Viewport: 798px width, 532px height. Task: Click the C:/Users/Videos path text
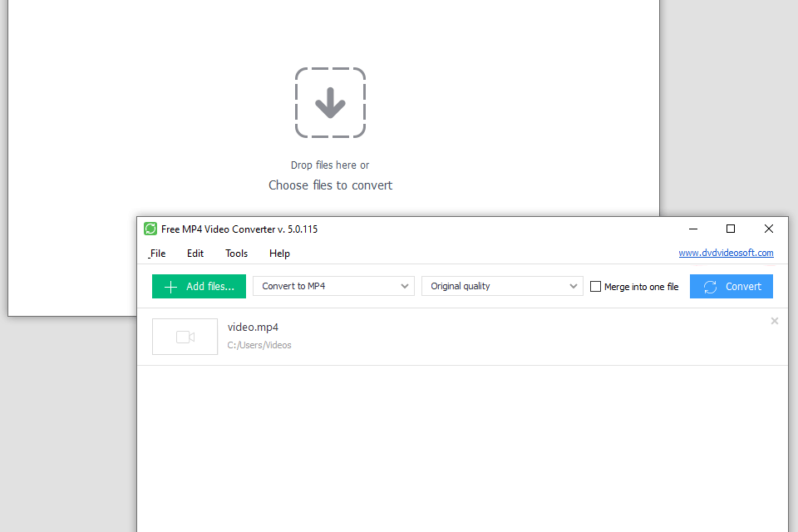(x=259, y=345)
